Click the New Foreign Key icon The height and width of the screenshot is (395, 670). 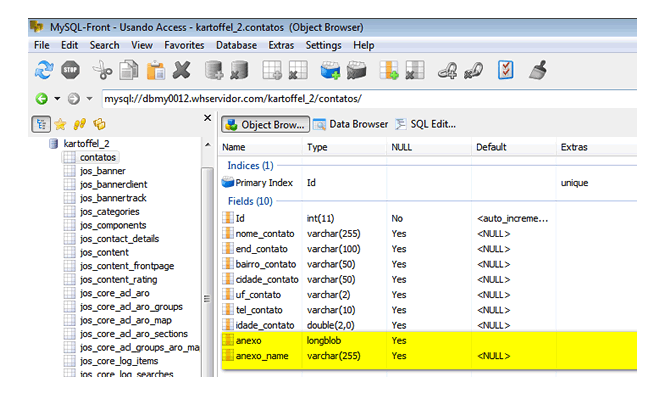click(x=447, y=70)
